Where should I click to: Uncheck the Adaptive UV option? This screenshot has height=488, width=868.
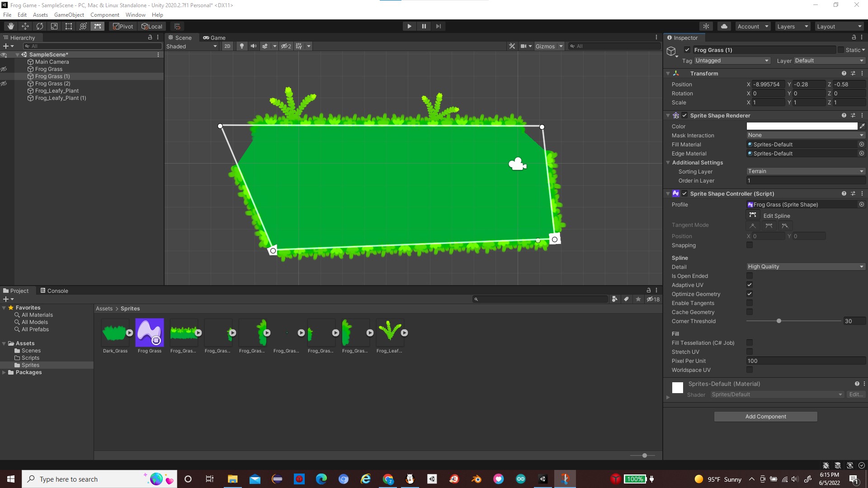tap(750, 285)
